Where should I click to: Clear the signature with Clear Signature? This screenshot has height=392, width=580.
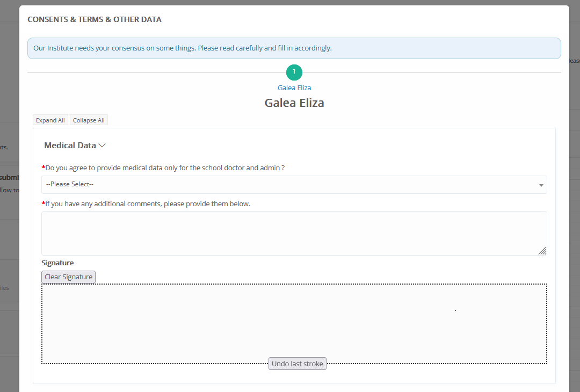(68, 277)
